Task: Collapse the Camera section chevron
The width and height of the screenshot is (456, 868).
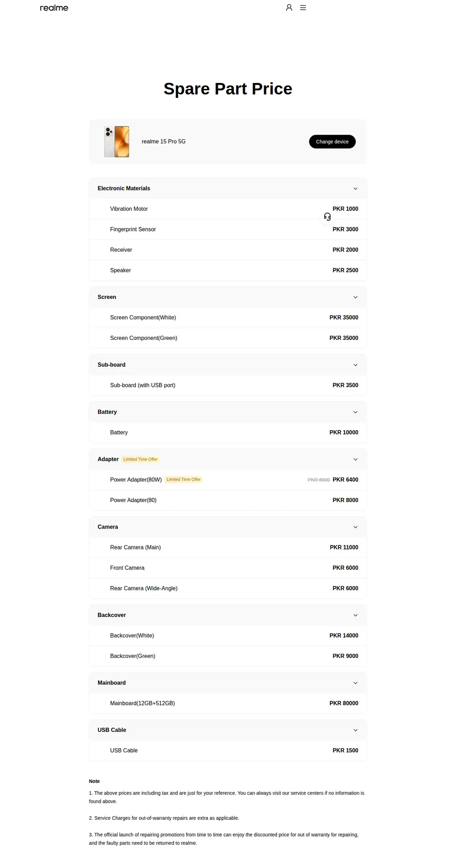Action: click(356, 527)
